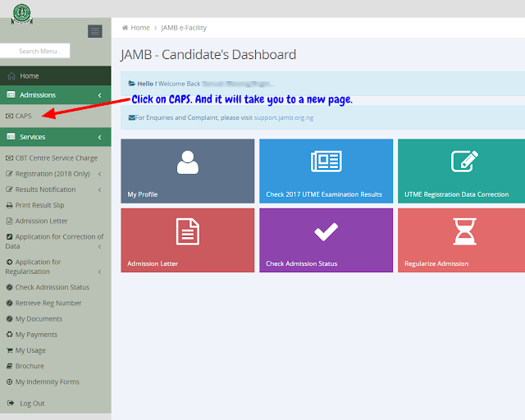Click the JAMB logo at top left

point(23,14)
